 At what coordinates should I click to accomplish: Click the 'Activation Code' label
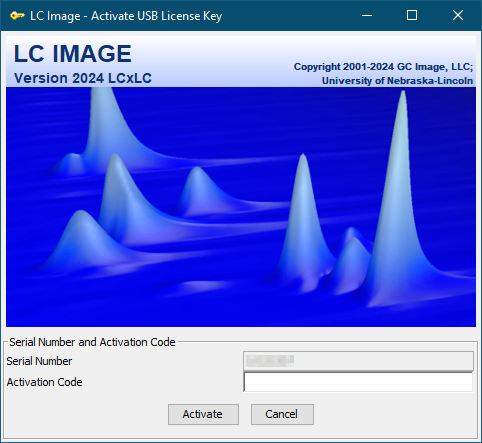click(44, 382)
